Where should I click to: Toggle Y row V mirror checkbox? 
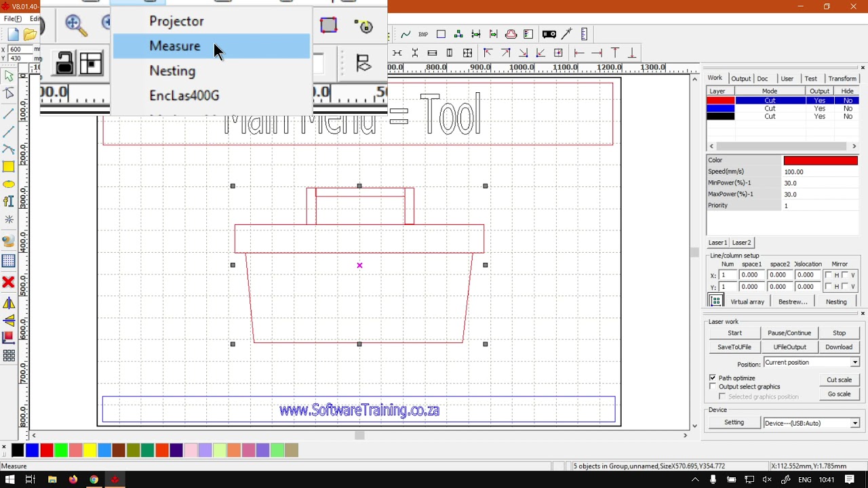coord(845,287)
